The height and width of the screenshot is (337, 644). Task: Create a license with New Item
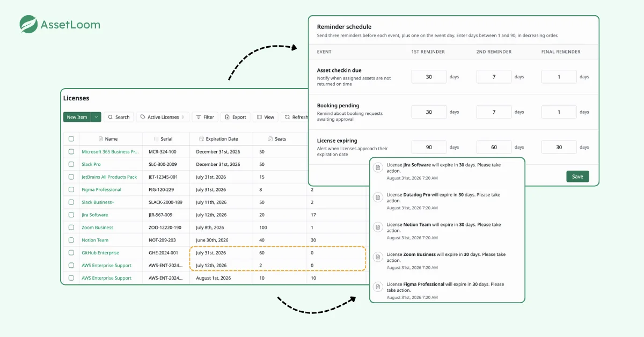(x=77, y=117)
